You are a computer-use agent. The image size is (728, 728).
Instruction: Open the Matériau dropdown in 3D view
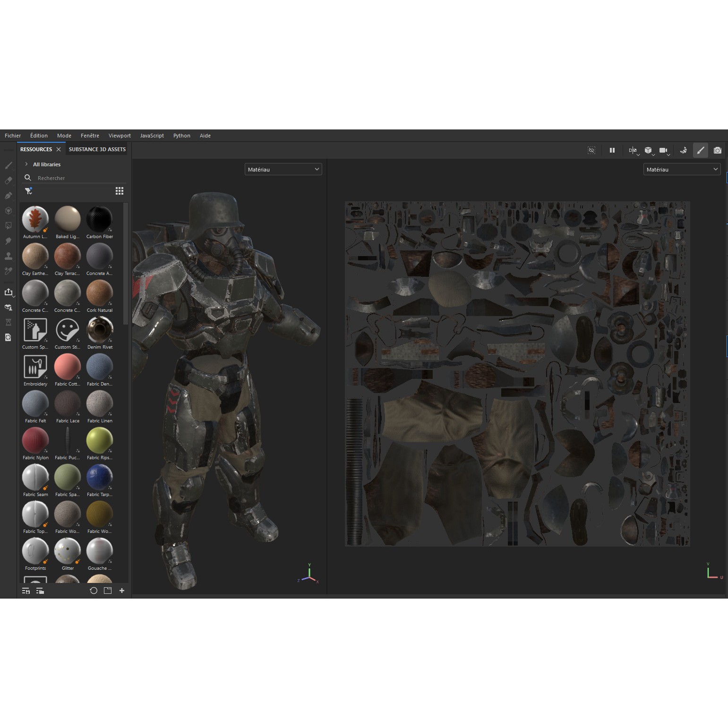(283, 169)
